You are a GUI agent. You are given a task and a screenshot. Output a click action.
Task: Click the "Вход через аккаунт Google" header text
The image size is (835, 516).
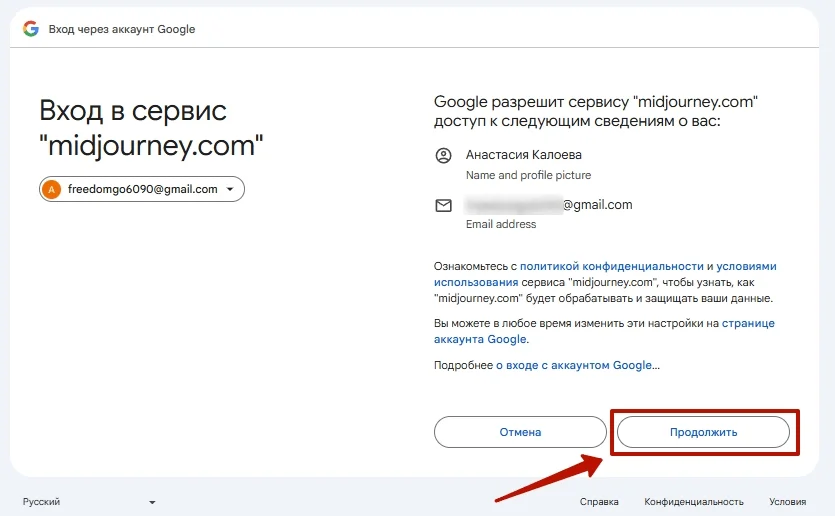point(122,29)
